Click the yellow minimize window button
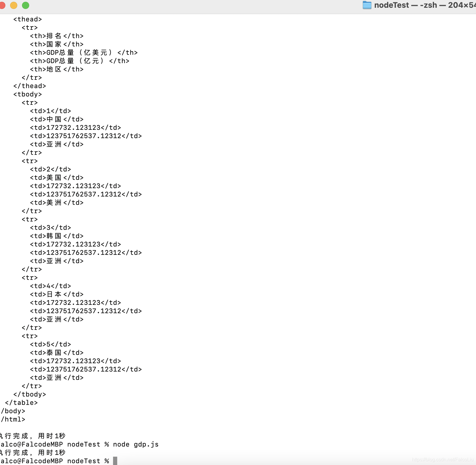476x465 pixels. pyautogui.click(x=14, y=5)
